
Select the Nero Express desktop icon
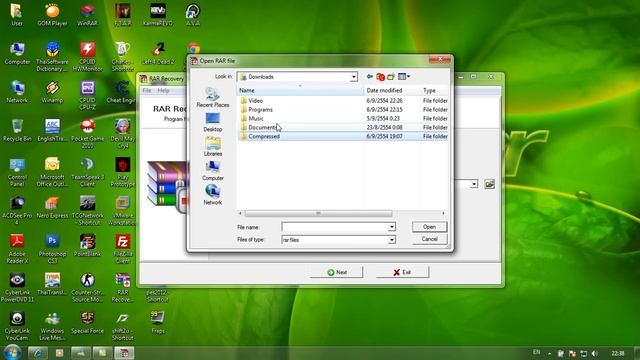coord(52,207)
